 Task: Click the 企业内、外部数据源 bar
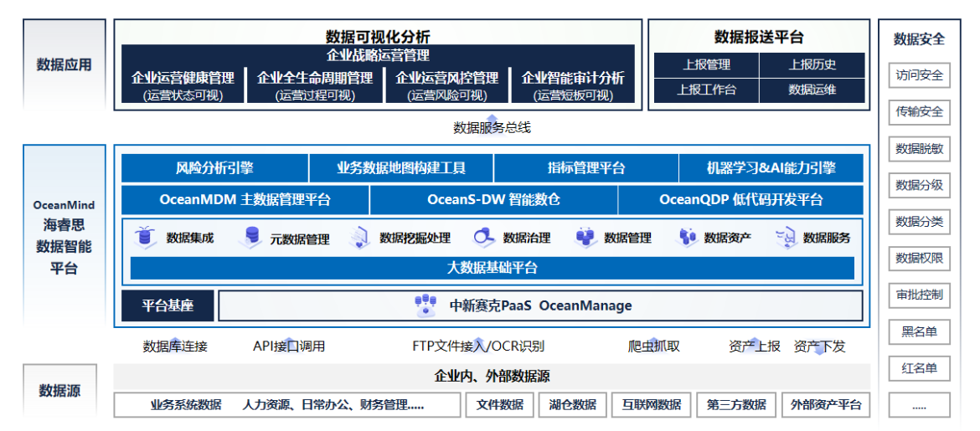point(492,376)
